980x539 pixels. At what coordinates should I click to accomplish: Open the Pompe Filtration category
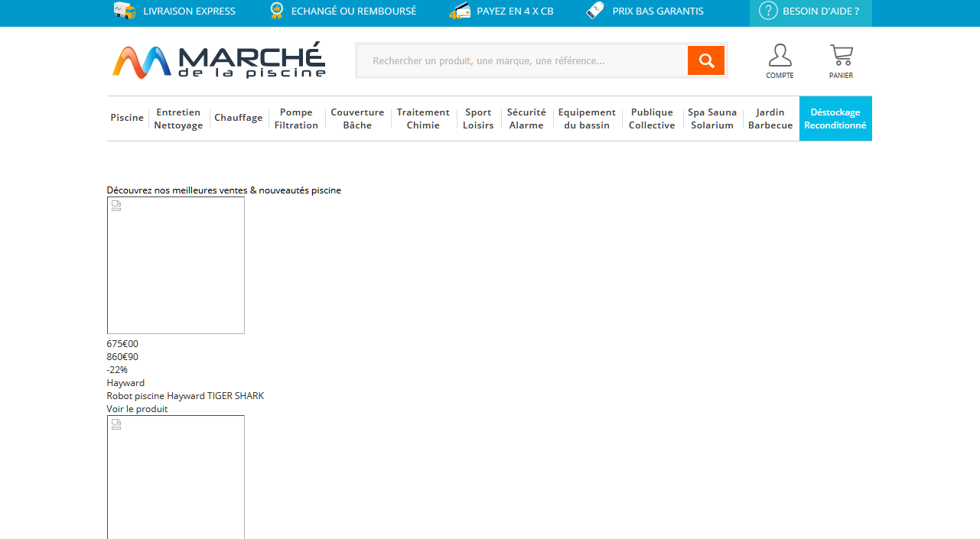296,119
